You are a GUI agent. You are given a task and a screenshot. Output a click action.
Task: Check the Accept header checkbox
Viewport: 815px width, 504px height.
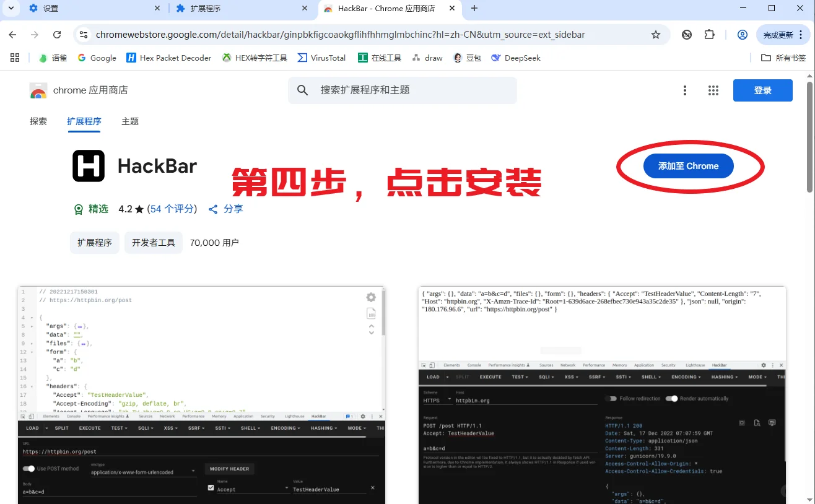pos(211,489)
